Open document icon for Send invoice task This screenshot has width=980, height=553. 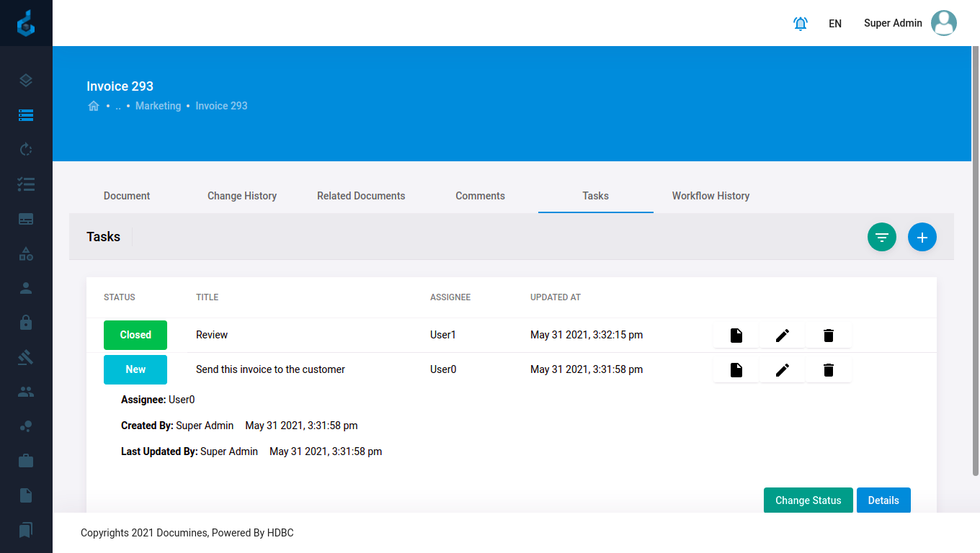pos(736,370)
